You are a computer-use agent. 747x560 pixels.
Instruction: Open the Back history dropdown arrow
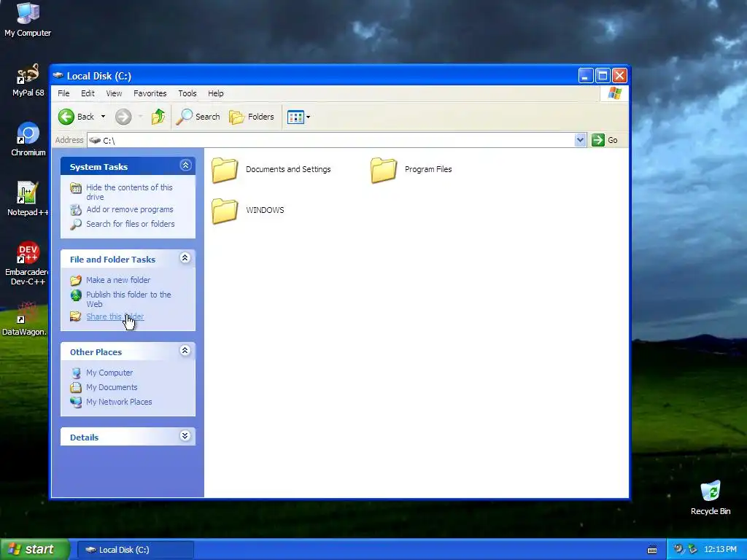(x=103, y=117)
